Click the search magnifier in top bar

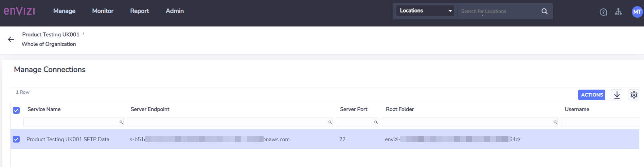click(544, 11)
